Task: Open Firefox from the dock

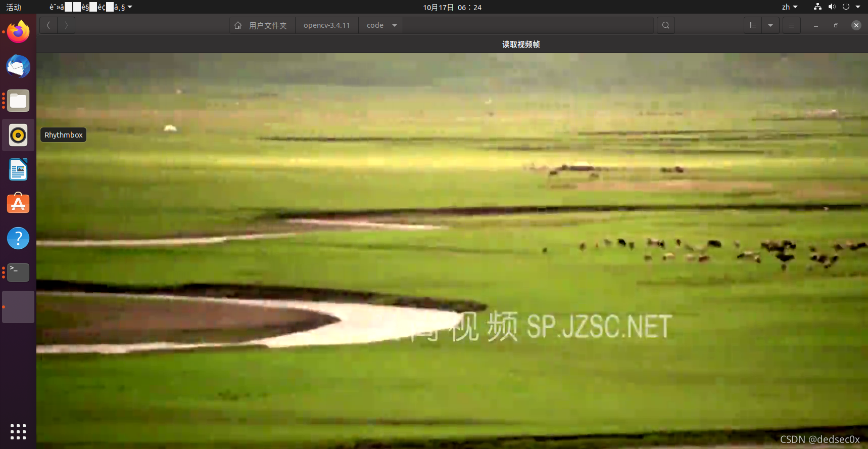Action: point(18,32)
